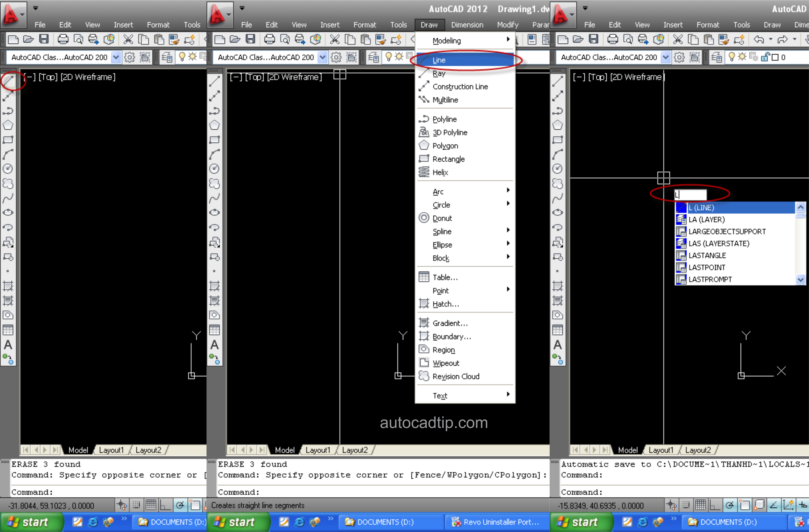Click the Rectangle draw icon in toolbar

click(x=8, y=140)
